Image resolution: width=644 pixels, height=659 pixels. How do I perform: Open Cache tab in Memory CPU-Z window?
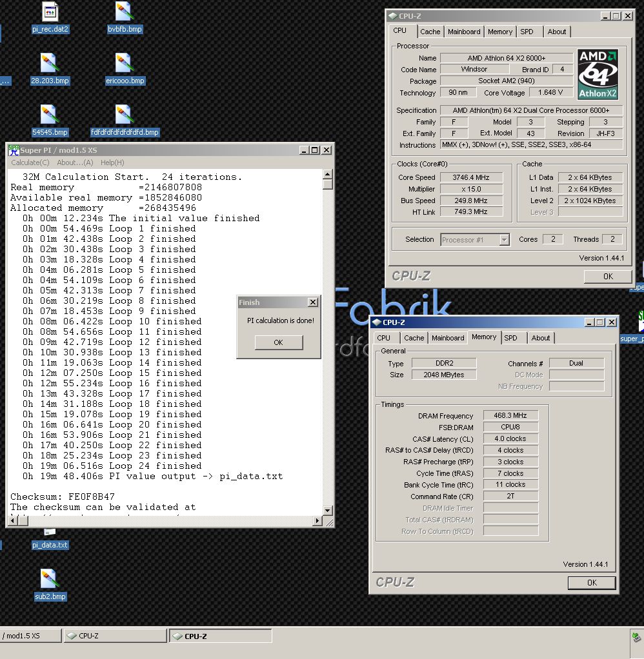click(414, 338)
